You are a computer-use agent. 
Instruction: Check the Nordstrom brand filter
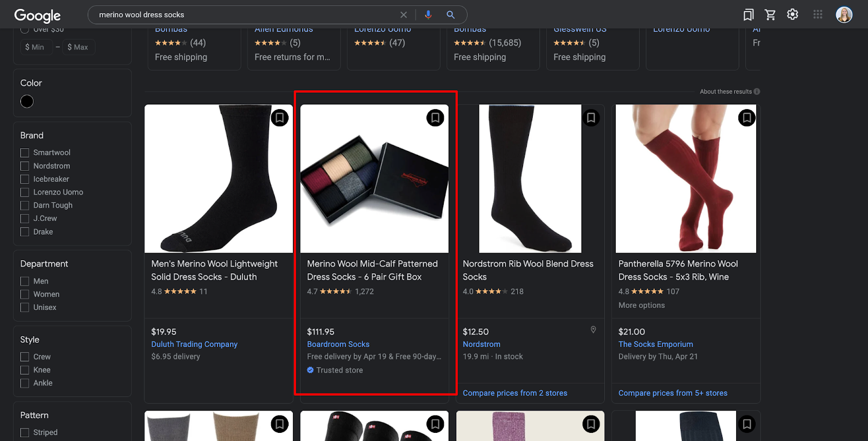[24, 166]
